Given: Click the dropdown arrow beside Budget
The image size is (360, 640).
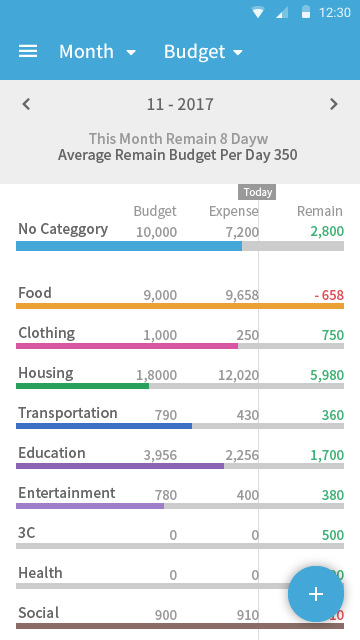Looking at the screenshot, I should (238, 52).
